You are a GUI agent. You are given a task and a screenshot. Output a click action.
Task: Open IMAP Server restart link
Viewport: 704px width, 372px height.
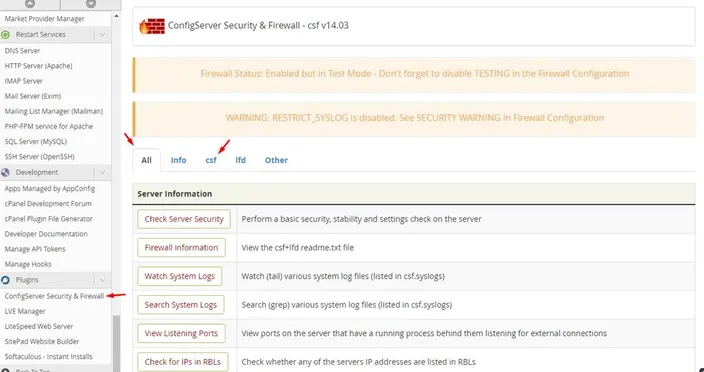coord(24,81)
